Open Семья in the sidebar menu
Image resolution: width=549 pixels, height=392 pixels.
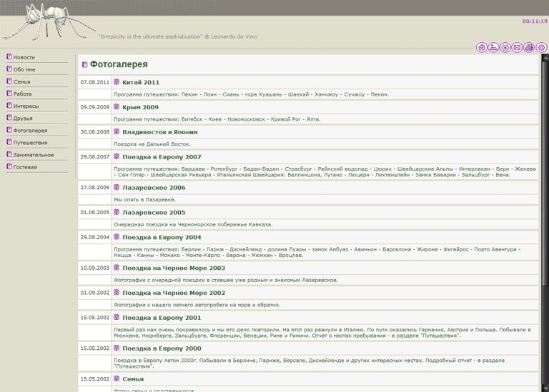21,82
